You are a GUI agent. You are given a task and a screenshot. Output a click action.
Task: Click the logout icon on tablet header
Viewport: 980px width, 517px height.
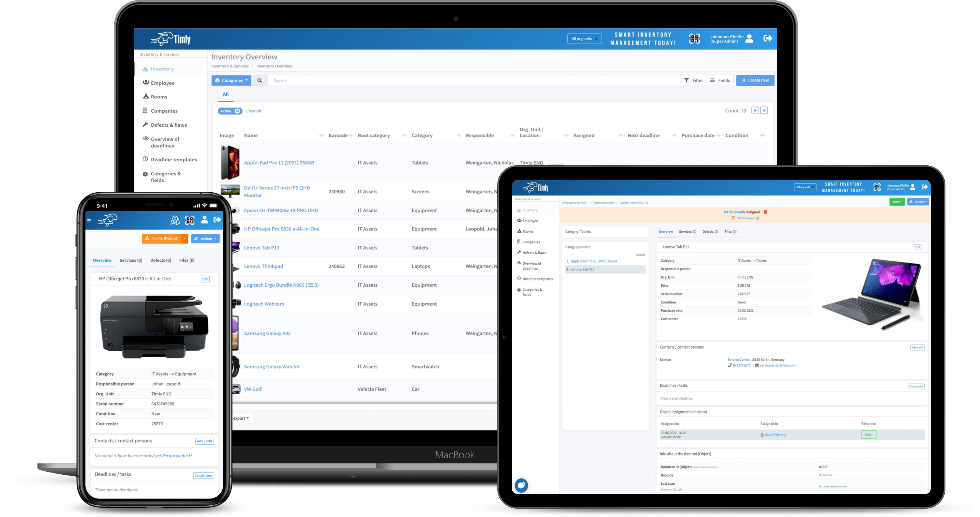(x=924, y=187)
